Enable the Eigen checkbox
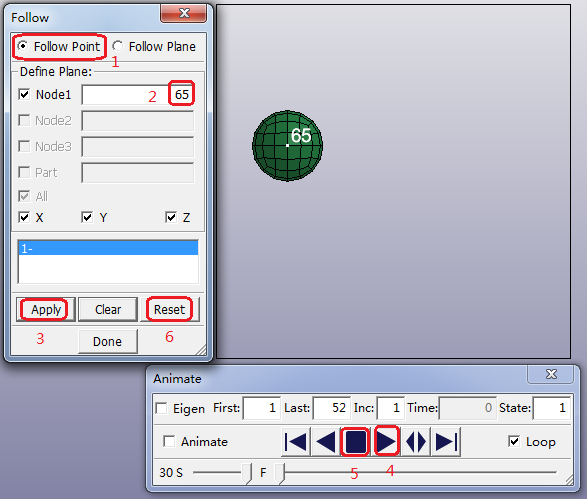 click(161, 408)
